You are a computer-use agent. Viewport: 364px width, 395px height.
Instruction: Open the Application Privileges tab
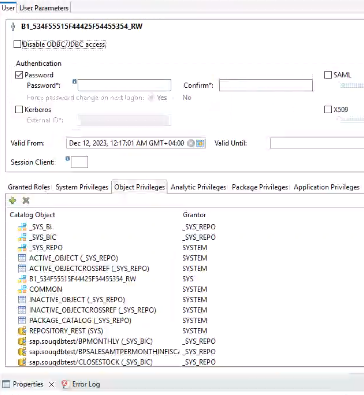coord(326,187)
